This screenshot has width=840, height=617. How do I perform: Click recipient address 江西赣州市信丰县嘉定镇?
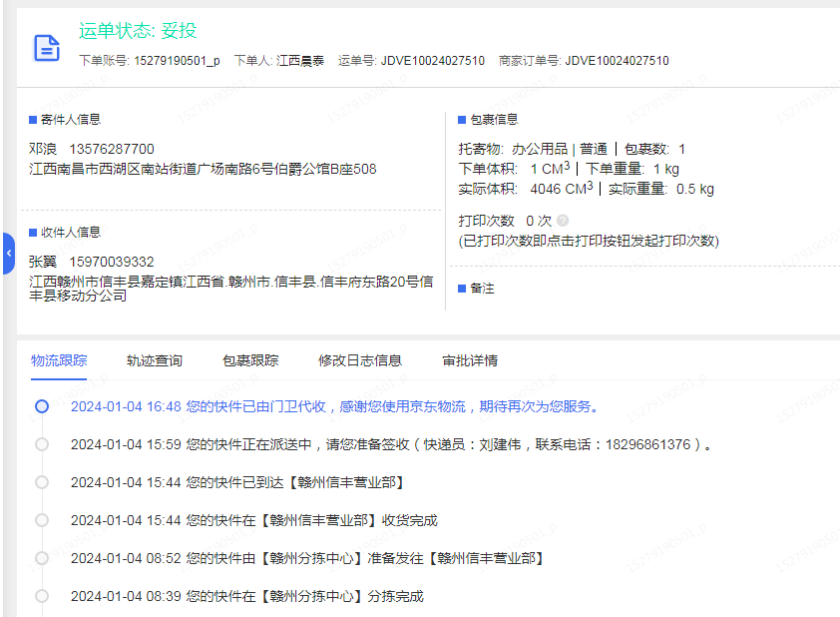tap(230, 289)
